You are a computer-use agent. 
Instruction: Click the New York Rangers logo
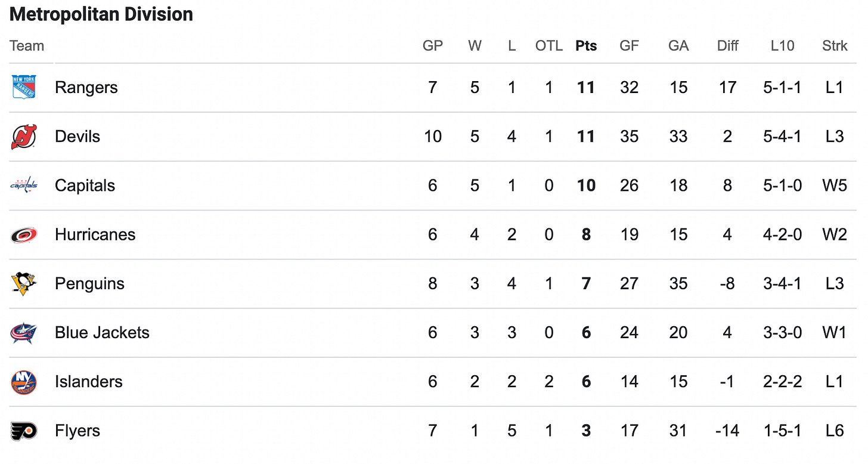tap(24, 87)
